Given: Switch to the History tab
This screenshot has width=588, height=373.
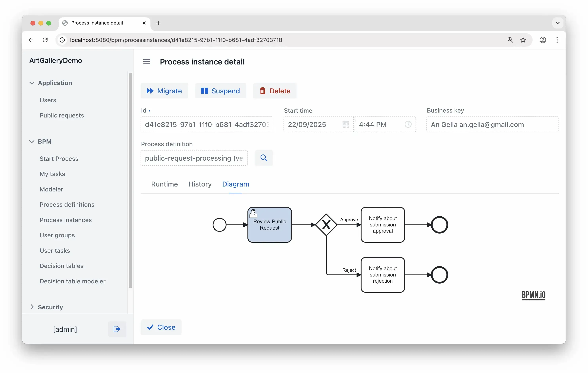Looking at the screenshot, I should [200, 184].
